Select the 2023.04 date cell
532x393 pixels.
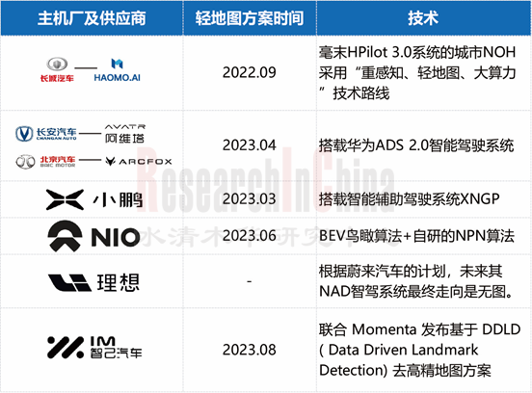click(x=250, y=145)
